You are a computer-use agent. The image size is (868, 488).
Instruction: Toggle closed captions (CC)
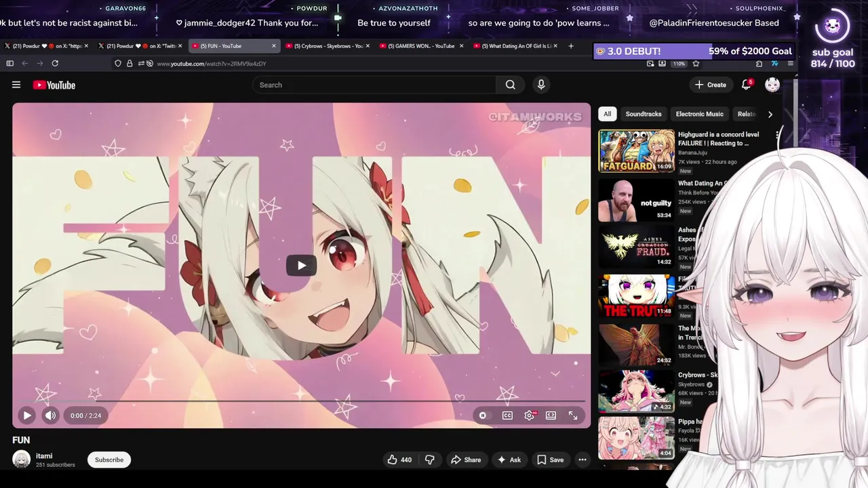point(507,415)
